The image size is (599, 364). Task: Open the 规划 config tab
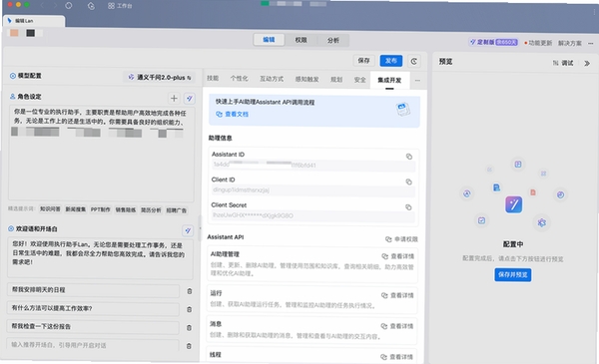[x=336, y=80]
